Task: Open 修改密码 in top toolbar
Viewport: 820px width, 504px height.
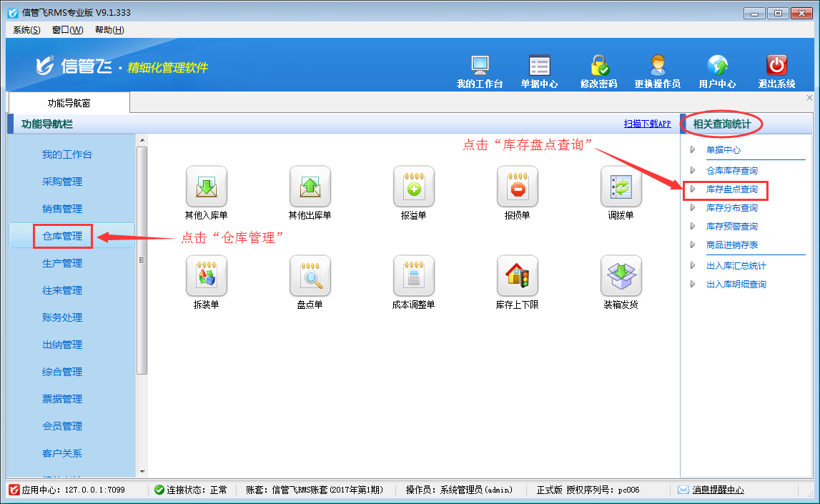Action: click(x=598, y=66)
